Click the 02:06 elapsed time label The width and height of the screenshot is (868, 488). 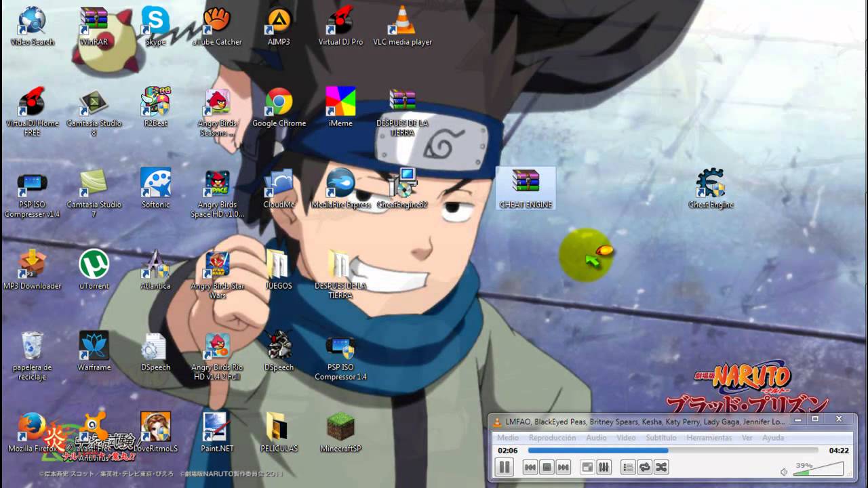coord(508,450)
